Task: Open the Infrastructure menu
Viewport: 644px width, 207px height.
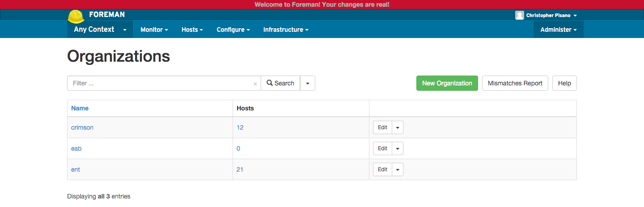Action: [286, 30]
